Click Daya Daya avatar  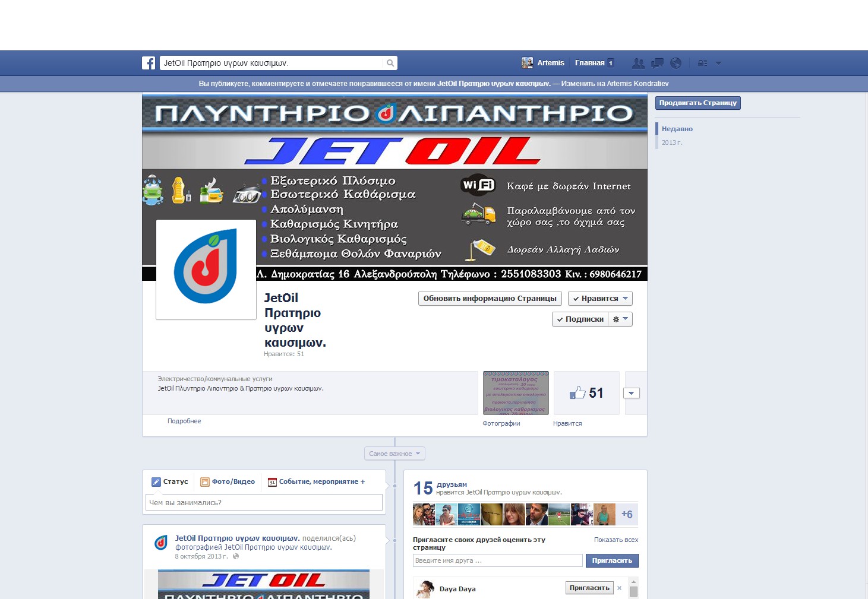425,589
